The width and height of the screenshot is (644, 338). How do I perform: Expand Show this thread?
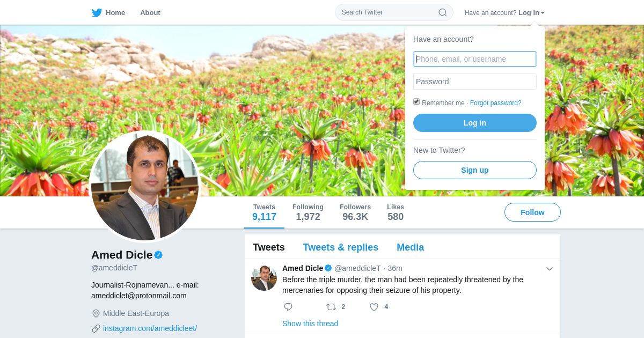click(x=310, y=324)
